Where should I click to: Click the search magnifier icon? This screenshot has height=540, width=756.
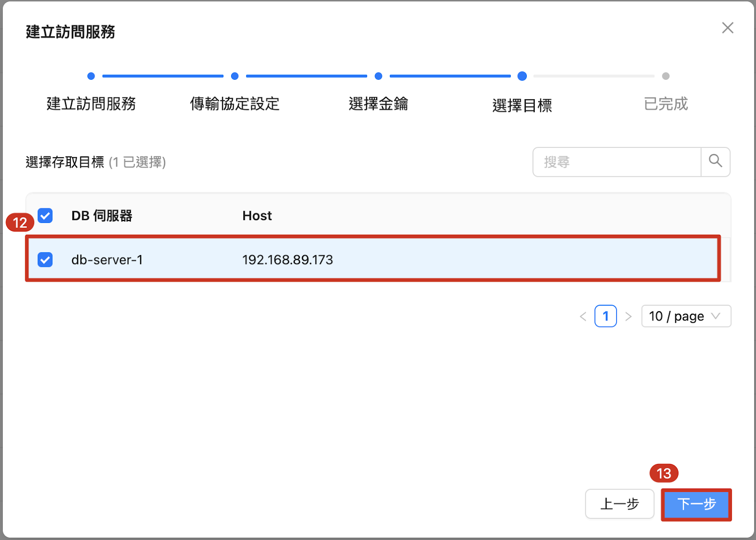[715, 162]
